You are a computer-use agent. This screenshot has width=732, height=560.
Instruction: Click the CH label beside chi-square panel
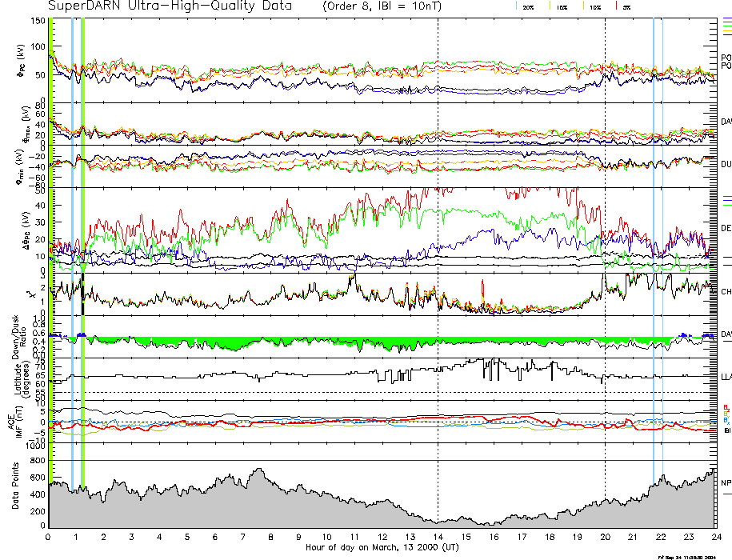726,292
